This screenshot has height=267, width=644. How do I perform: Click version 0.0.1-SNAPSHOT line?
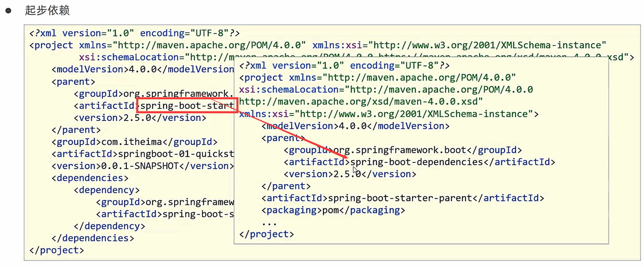[x=143, y=166]
